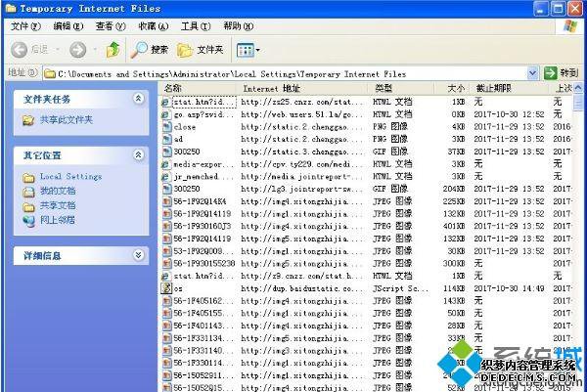587x392 pixels.
Task: Click the 2017-10-30 12:52 expiry cell
Action: click(509, 114)
